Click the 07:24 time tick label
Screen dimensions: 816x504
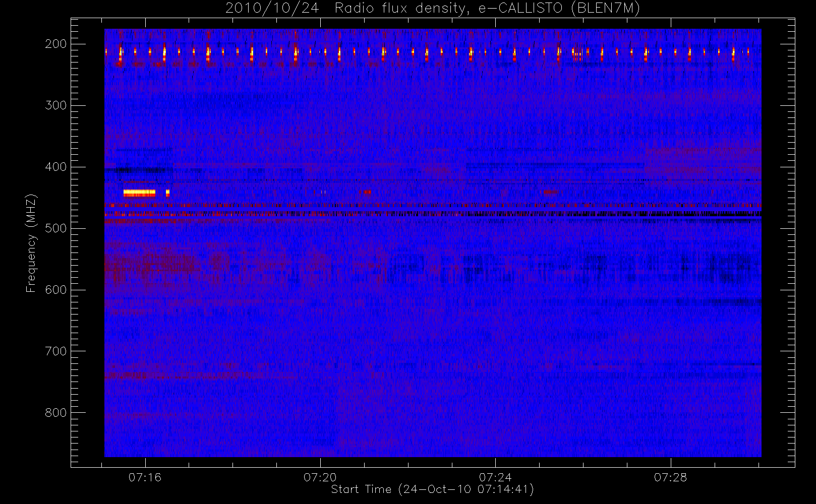pyautogui.click(x=495, y=477)
